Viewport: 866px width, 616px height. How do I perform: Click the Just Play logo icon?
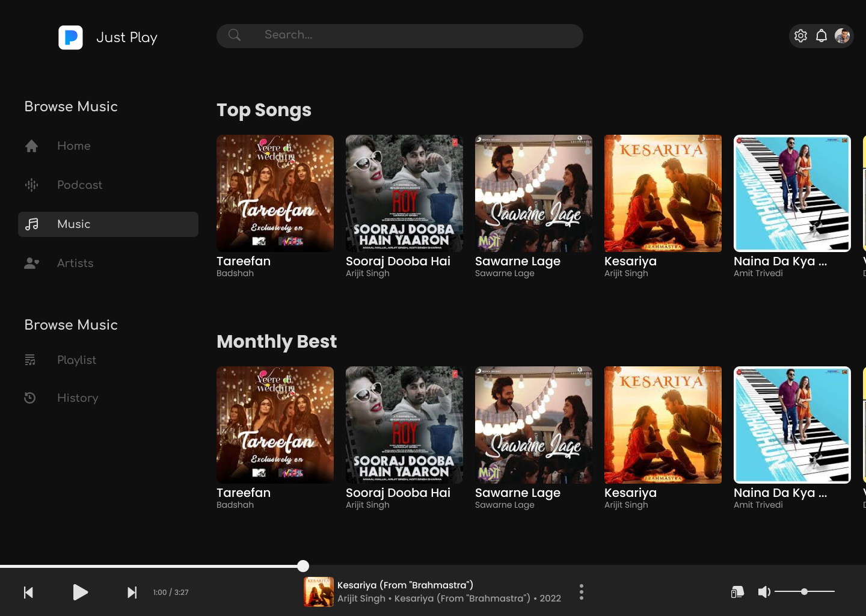click(x=70, y=37)
